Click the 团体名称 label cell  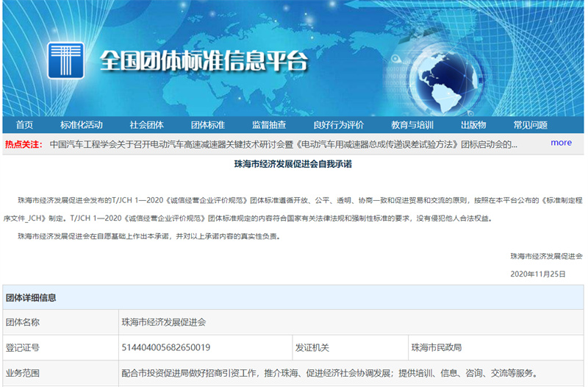pyautogui.click(x=60, y=322)
